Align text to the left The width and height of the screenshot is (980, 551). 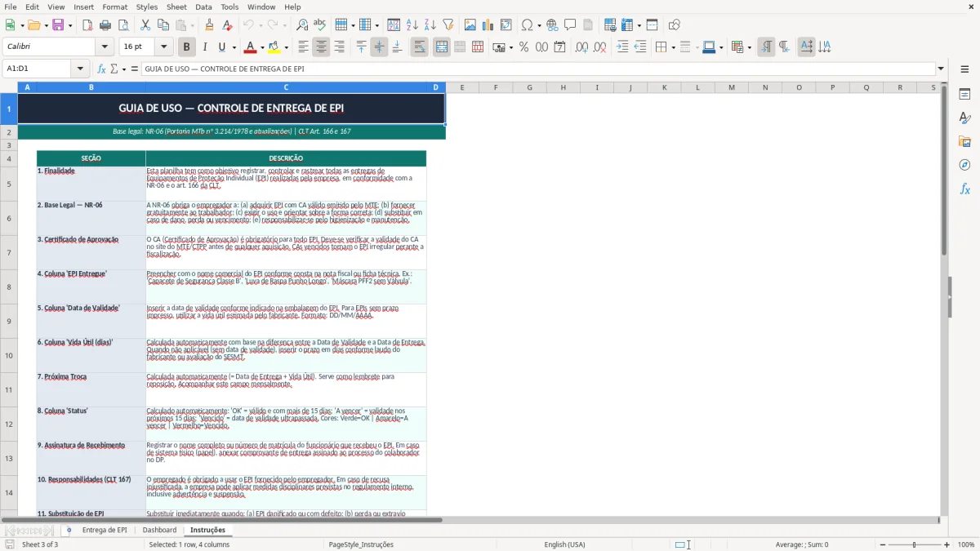tap(303, 47)
